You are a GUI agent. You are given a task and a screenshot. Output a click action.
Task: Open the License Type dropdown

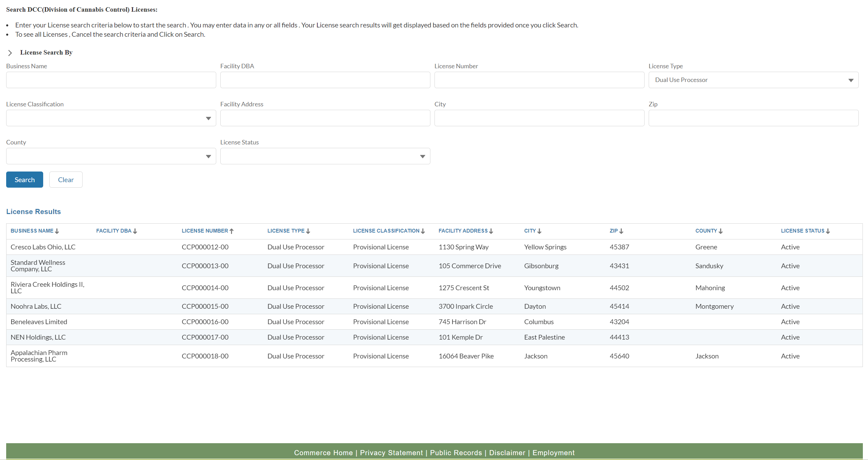point(753,80)
